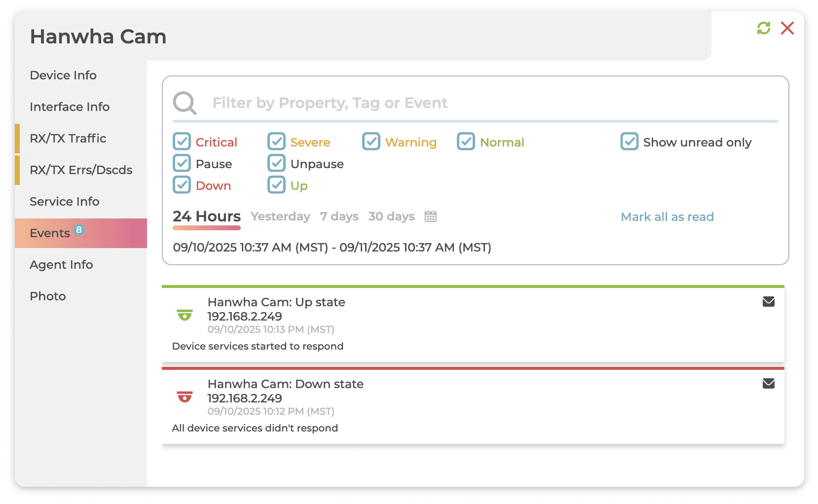The height and width of the screenshot is (504, 818).
Task: Click the Hanwha Cam: Down state title
Action: point(286,384)
